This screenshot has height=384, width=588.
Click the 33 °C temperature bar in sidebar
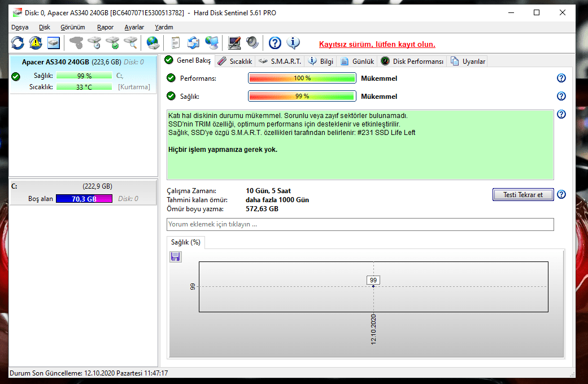pyautogui.click(x=84, y=87)
